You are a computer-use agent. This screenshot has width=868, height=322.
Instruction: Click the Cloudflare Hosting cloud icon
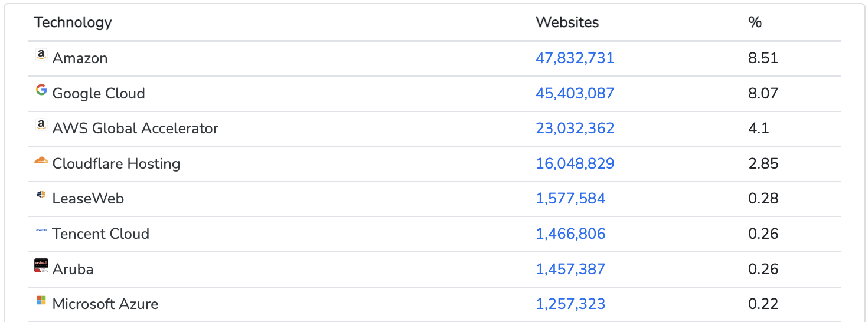(x=41, y=160)
